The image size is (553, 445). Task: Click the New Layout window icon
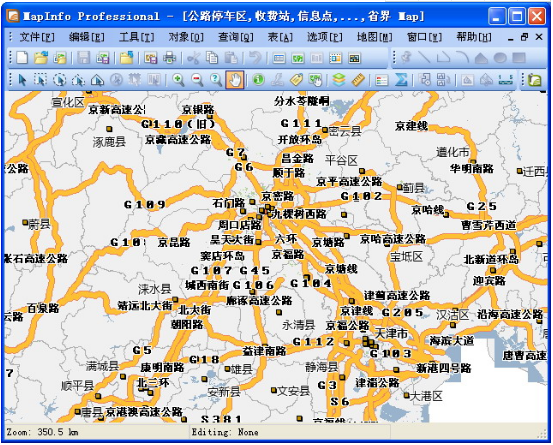tap(335, 57)
